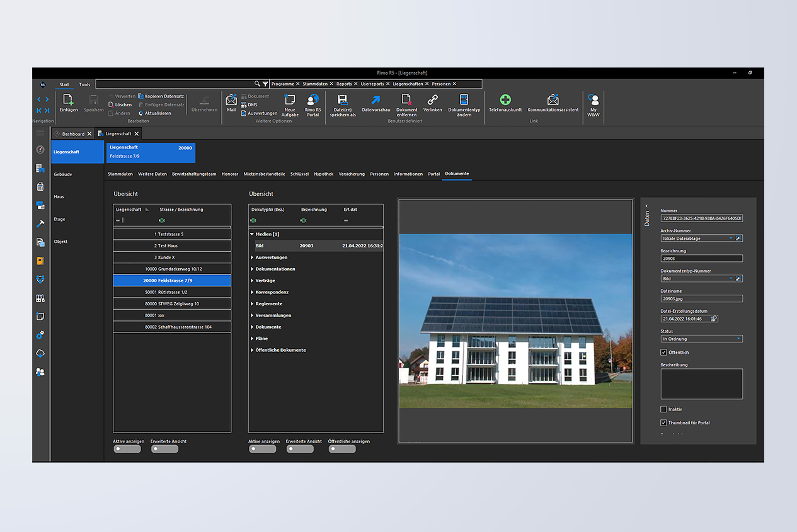The width and height of the screenshot is (797, 532).
Task: Toggle Aktive anzeigen under document list
Action: (x=262, y=450)
